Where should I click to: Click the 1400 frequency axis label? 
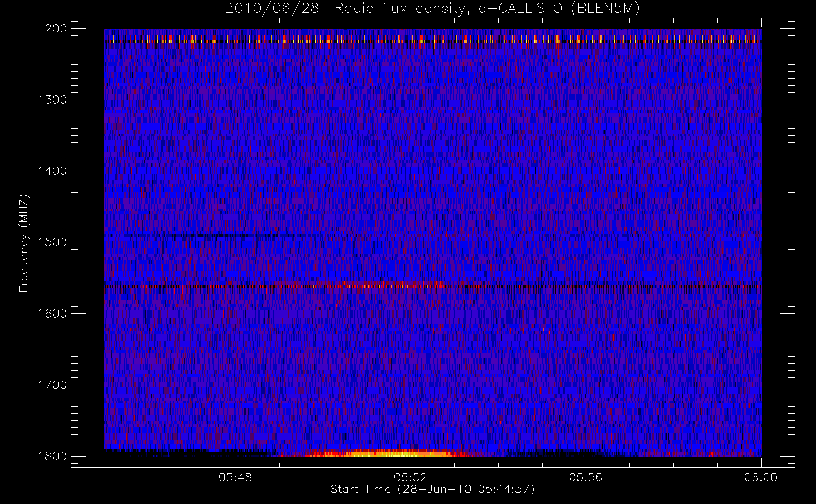point(53,171)
